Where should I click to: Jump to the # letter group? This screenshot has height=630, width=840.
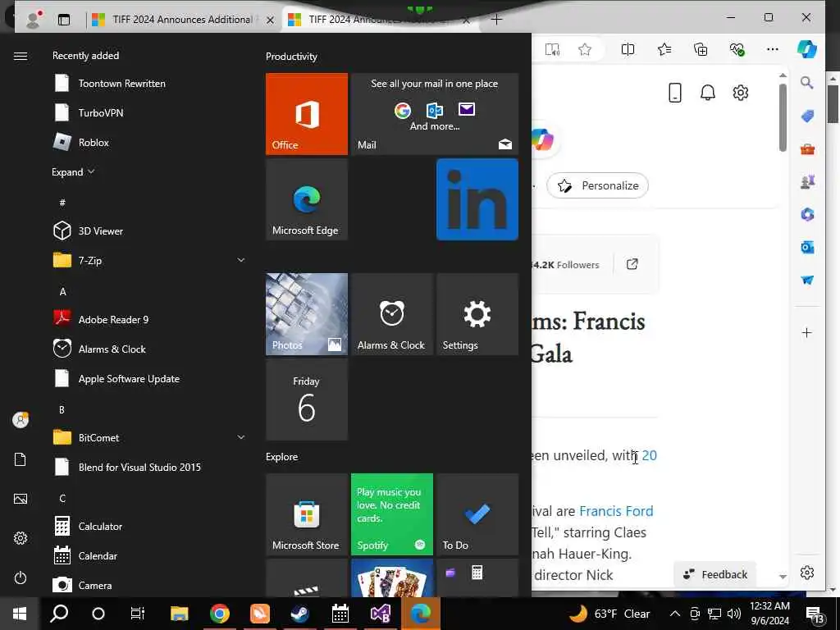coord(62,203)
